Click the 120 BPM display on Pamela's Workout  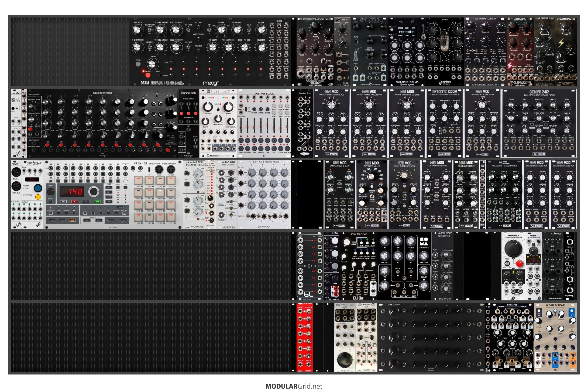click(32, 179)
